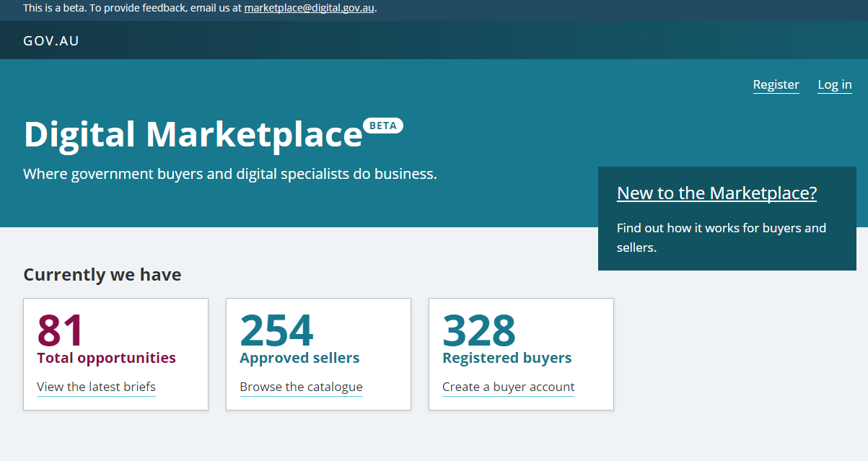Go to the GOV.AU home link
This screenshot has width=868, height=461.
click(x=51, y=41)
